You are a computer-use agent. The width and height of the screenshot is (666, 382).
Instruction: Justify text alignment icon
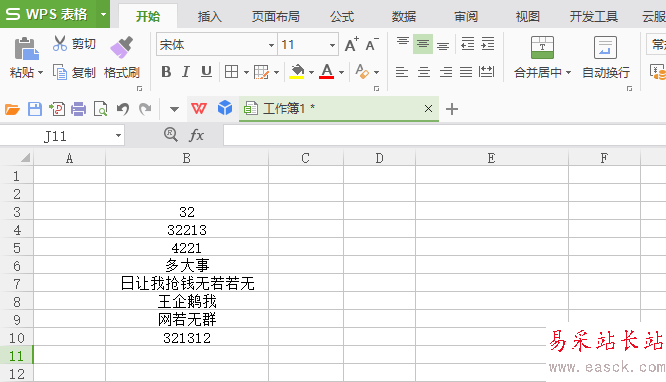[466, 72]
